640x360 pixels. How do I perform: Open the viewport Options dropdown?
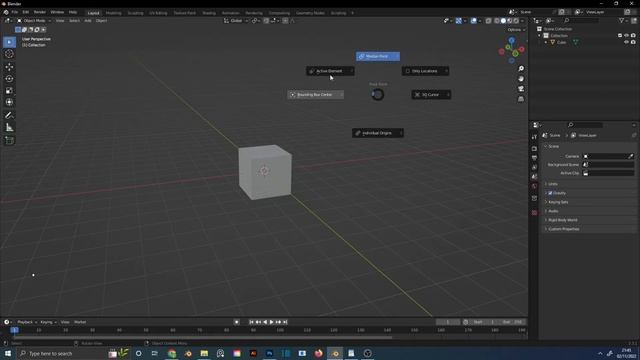(x=516, y=30)
